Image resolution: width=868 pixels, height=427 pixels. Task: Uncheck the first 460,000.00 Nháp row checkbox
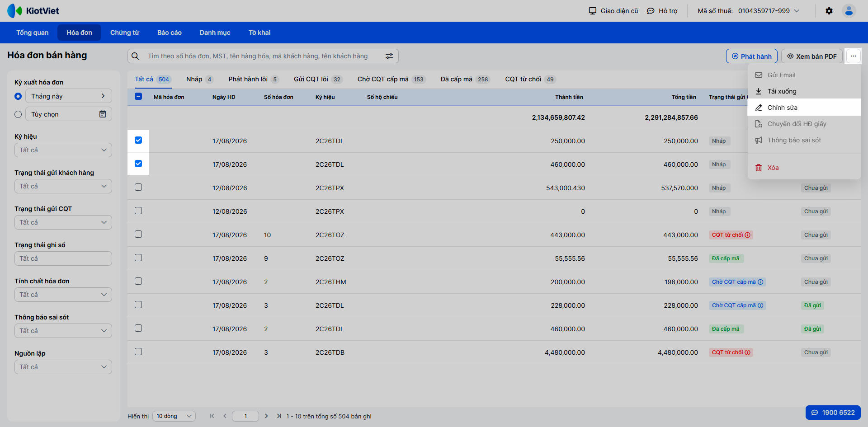[x=138, y=164]
